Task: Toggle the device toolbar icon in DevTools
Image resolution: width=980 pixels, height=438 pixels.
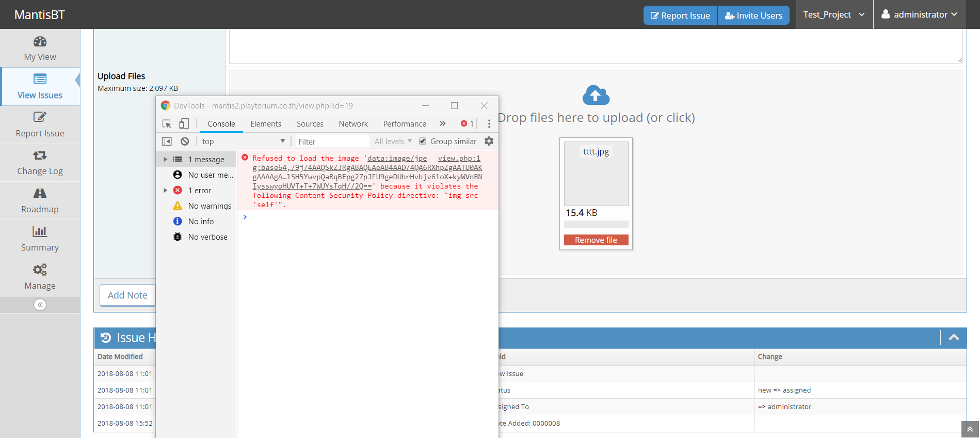Action: [x=184, y=124]
